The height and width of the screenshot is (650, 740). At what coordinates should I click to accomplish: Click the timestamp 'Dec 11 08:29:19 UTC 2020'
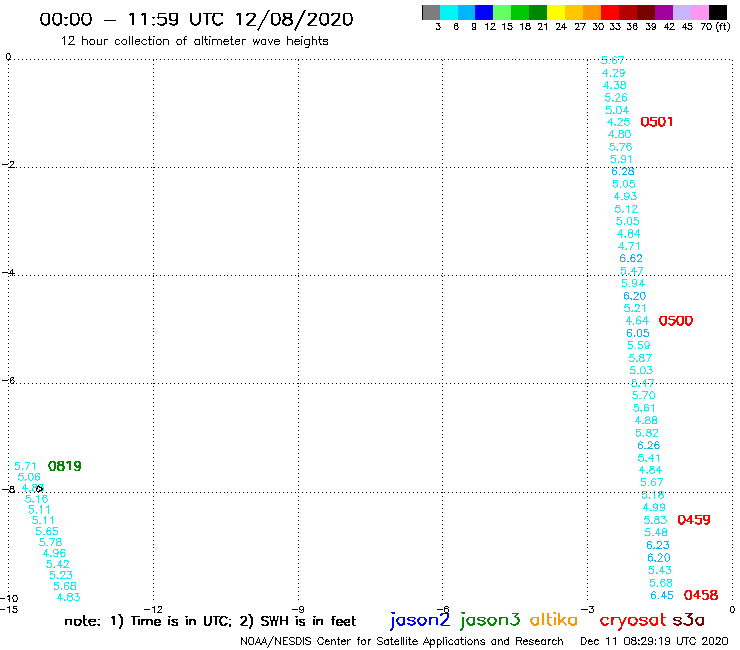coord(654,641)
